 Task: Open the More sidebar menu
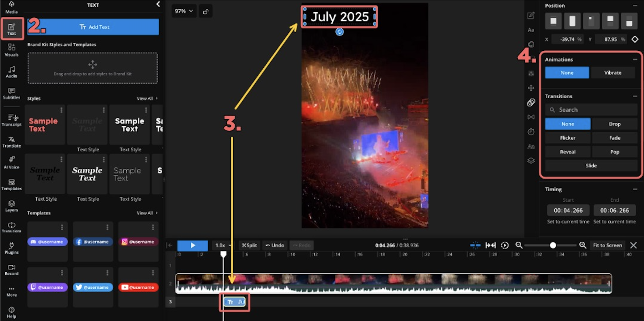click(x=12, y=291)
